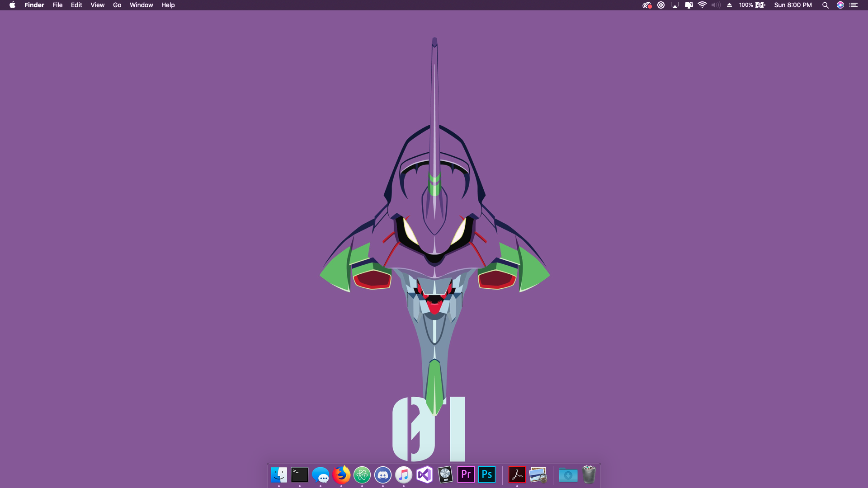
Task: Click the display notification menu bar icon
Action: point(689,5)
